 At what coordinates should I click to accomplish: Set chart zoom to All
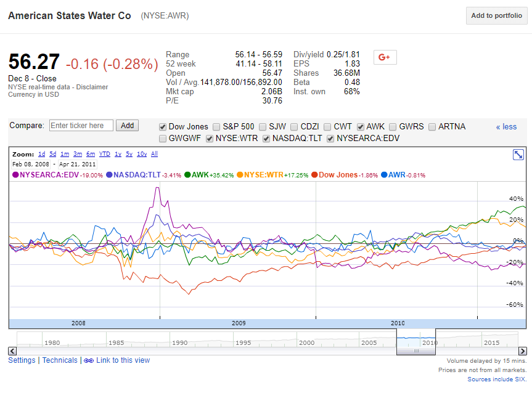(x=154, y=154)
